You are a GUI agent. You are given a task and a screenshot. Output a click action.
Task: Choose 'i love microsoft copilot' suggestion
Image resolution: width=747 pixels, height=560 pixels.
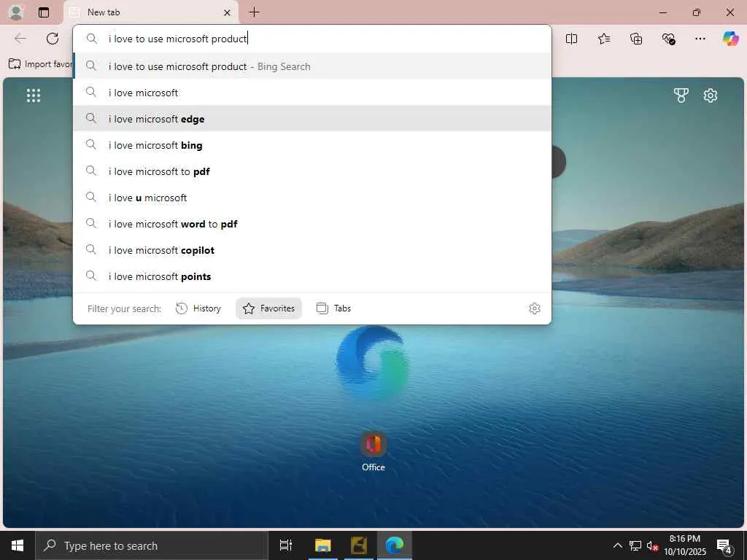(x=312, y=249)
